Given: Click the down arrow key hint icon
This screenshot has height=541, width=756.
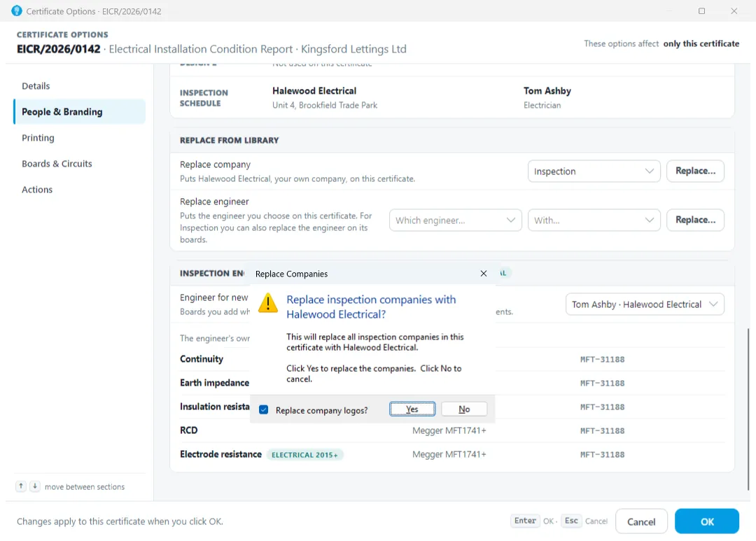Looking at the screenshot, I should click(x=35, y=486).
